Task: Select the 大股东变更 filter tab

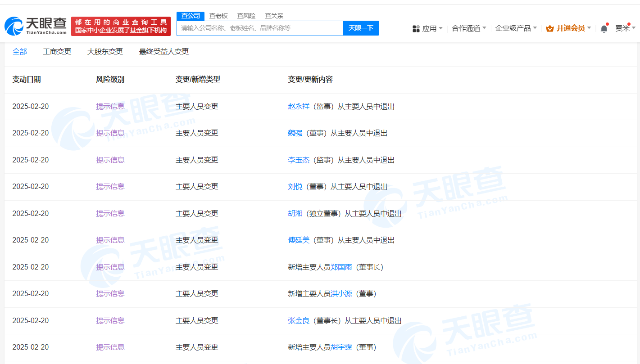Action: pyautogui.click(x=105, y=51)
